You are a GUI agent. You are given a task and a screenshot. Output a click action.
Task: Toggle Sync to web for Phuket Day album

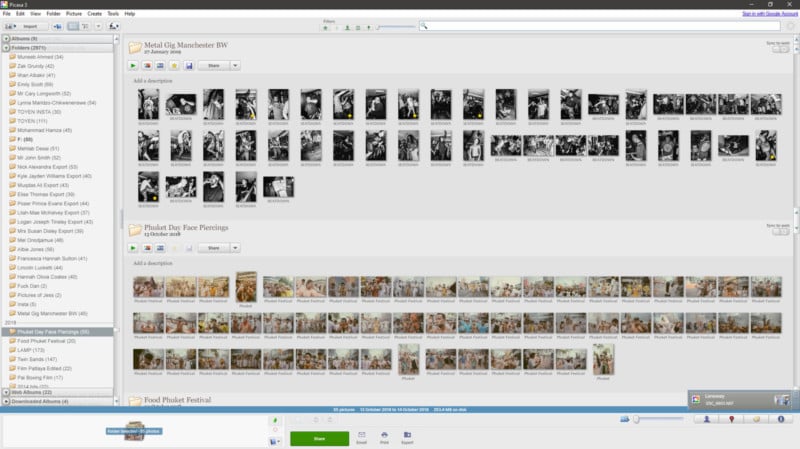(x=780, y=232)
